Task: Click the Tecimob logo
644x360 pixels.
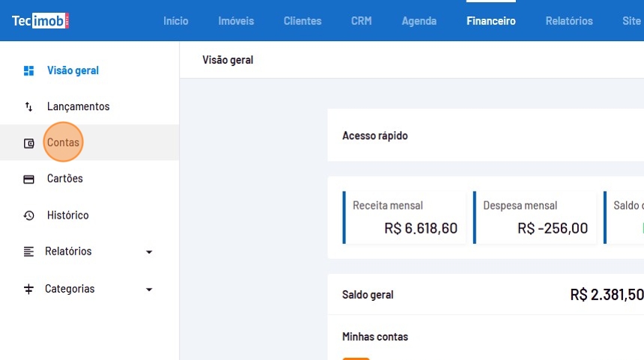Action: [x=40, y=21]
